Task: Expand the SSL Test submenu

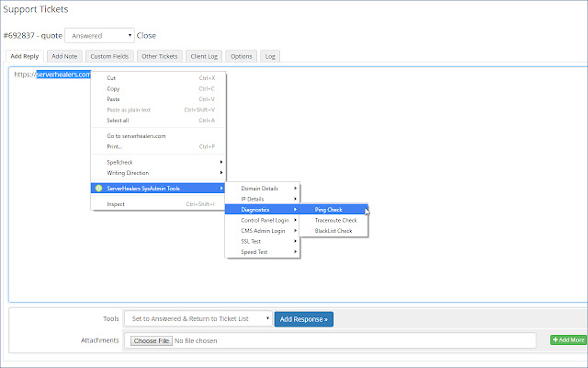Action: click(x=263, y=241)
